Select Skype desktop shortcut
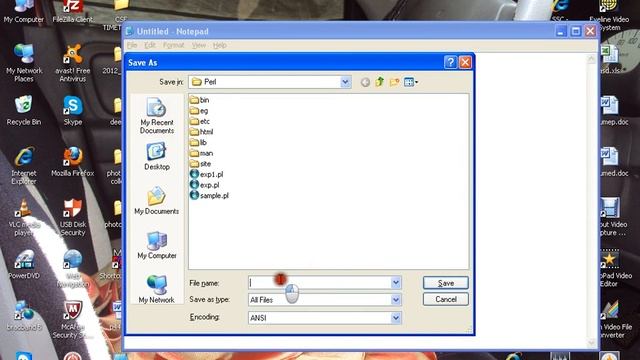 73,110
